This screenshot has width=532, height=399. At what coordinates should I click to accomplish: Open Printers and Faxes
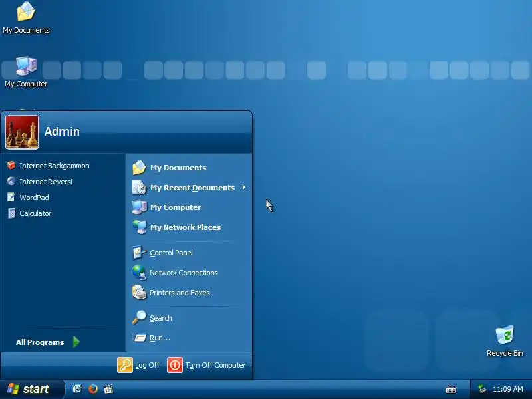tap(190, 293)
